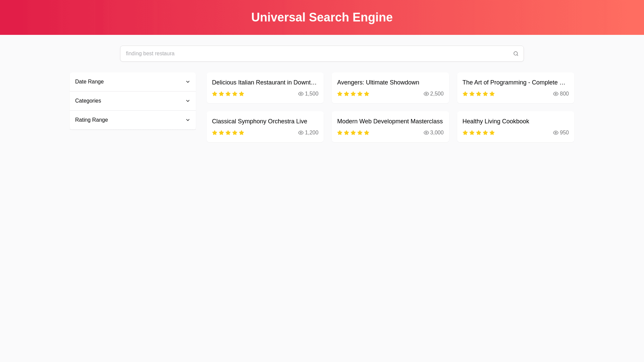The image size is (644, 362).
Task: Click eye icon on Healthy Living Cookbook card
Action: 555,133
